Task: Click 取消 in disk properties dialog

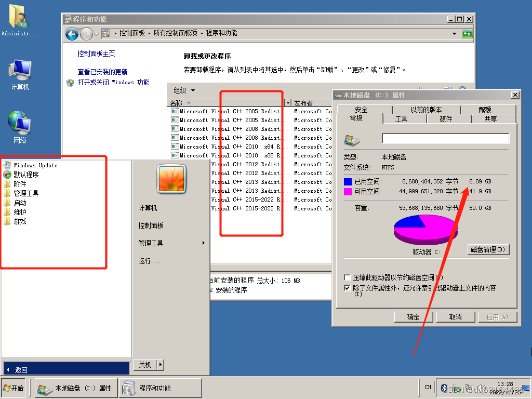Action: (x=455, y=317)
